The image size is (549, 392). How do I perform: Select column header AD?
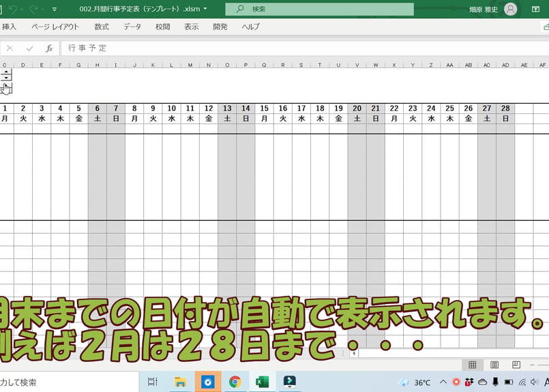click(505, 65)
